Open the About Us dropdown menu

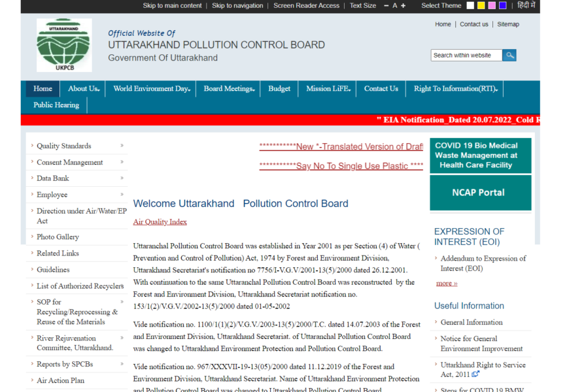[84, 89]
